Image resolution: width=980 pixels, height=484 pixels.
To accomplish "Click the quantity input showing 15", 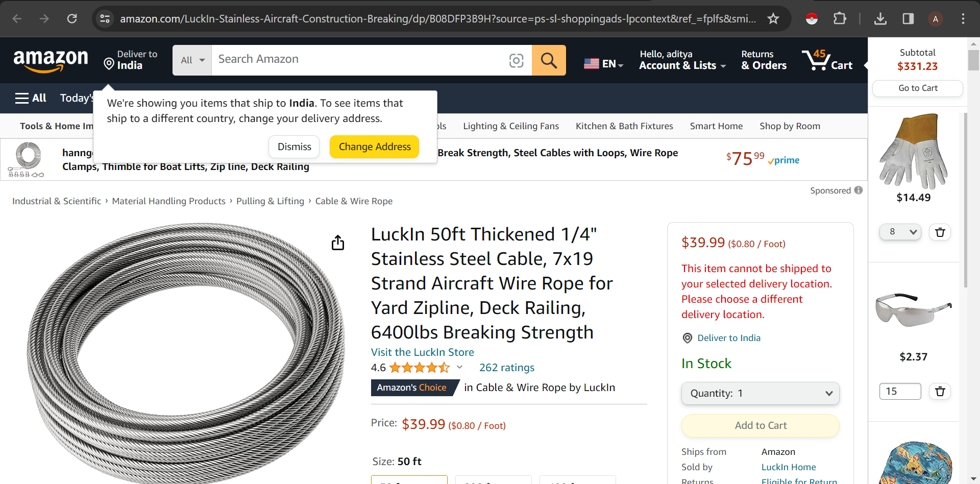I will click(900, 391).
